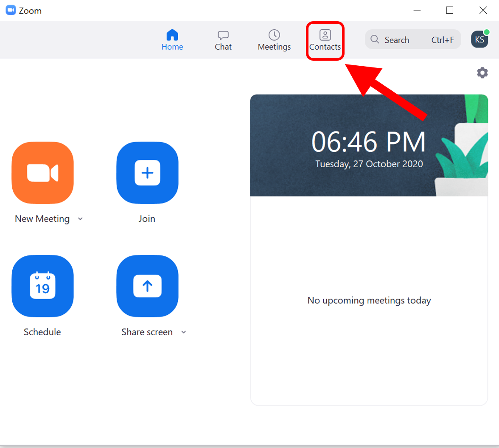Maximize the Zoom window
This screenshot has width=499, height=448.
tap(449, 11)
